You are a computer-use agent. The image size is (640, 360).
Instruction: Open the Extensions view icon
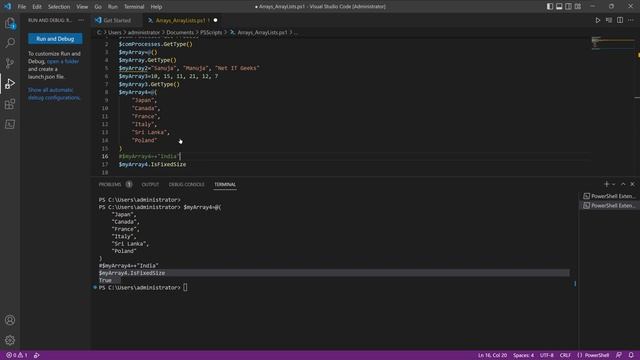[10, 104]
